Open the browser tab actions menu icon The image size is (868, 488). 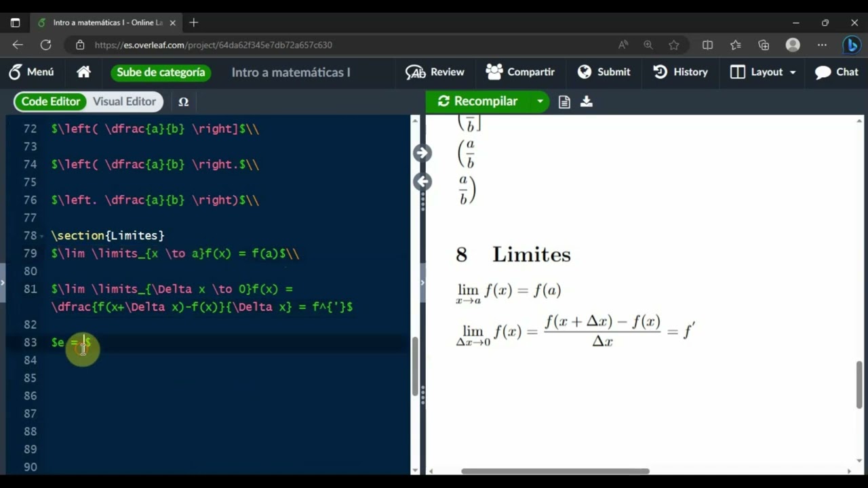coord(15,22)
